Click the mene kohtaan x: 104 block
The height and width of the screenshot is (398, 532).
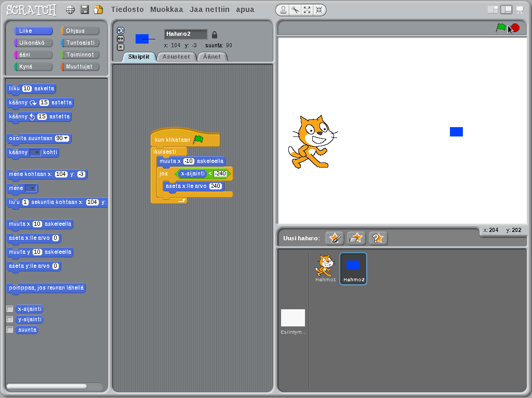tap(47, 174)
